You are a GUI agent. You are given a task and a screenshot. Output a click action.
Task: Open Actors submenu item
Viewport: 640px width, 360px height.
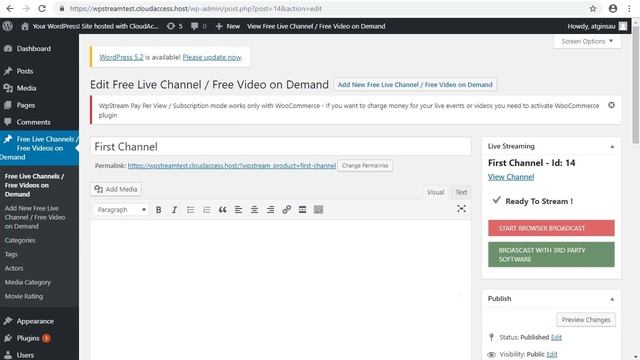14,268
